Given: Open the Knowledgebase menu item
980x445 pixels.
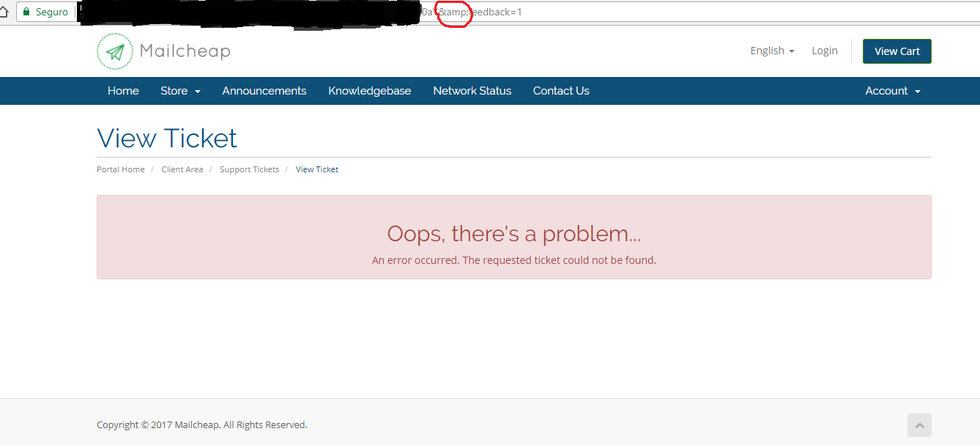Looking at the screenshot, I should 370,91.
